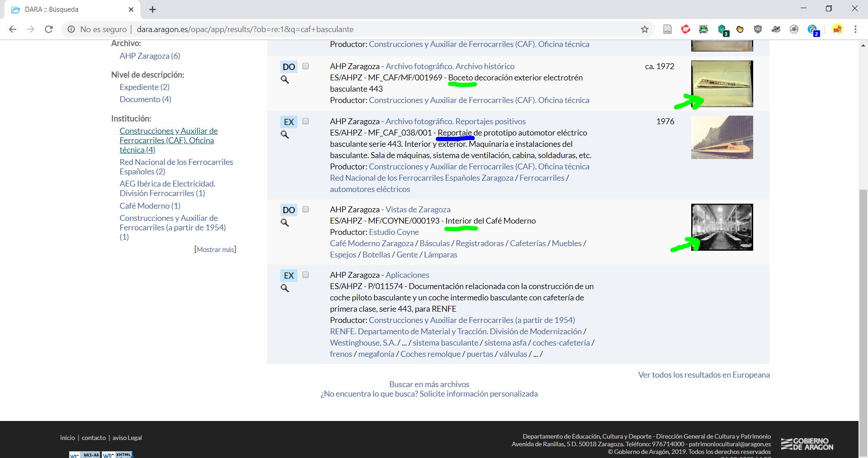Filter by Red Nacional de los Ferrocarriles Españoles (2)

click(176, 167)
